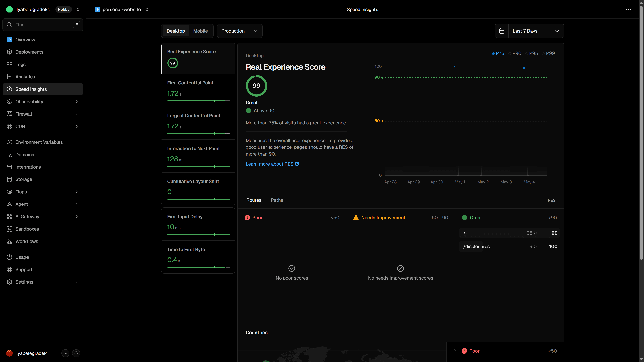
Task: Focus the Find search field
Action: point(42,25)
